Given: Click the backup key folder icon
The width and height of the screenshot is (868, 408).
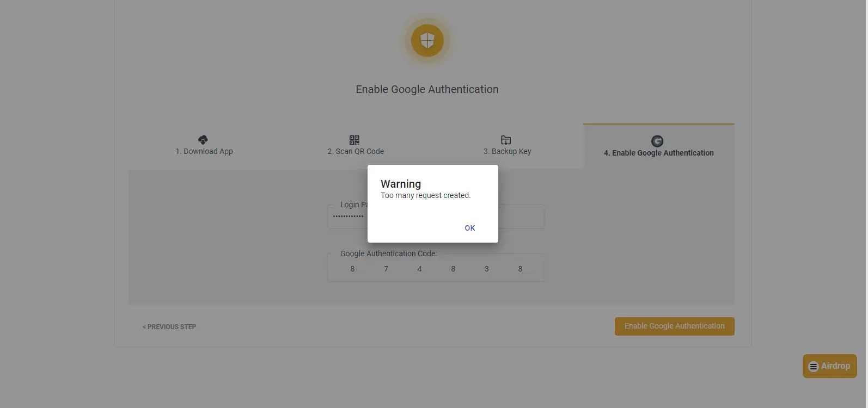Looking at the screenshot, I should pos(506,140).
